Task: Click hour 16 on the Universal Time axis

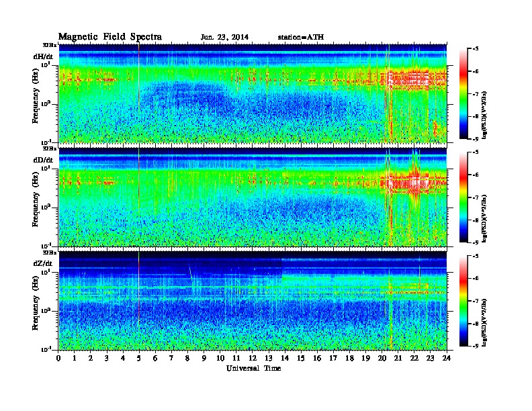Action: 317,358
